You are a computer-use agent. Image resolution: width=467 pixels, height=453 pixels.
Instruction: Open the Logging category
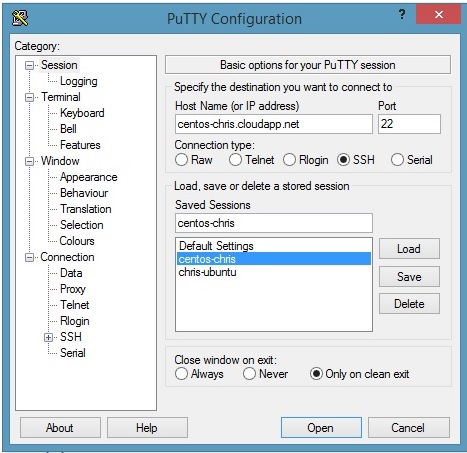coord(79,81)
